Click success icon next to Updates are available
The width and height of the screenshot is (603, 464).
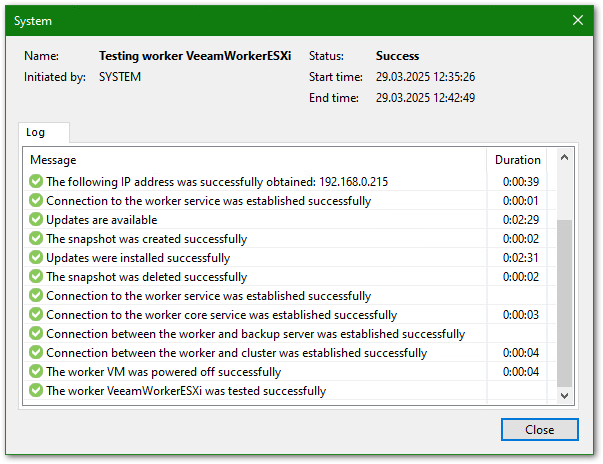tap(36, 220)
